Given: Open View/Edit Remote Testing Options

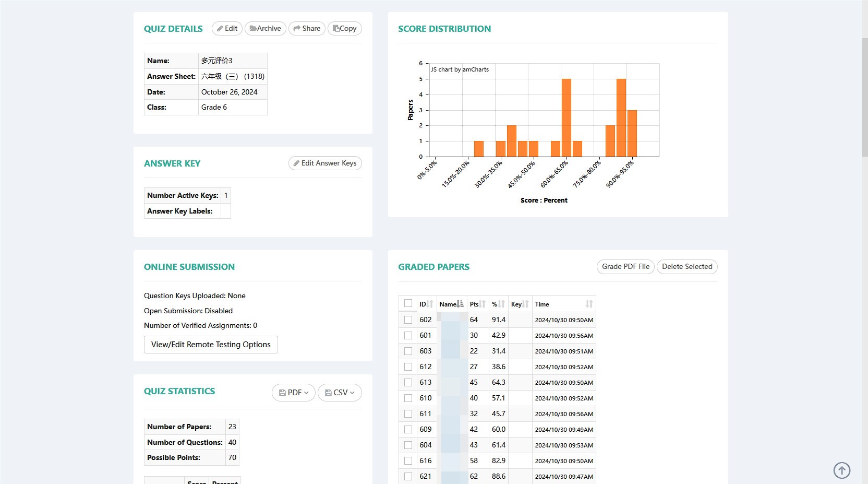Looking at the screenshot, I should point(211,345).
